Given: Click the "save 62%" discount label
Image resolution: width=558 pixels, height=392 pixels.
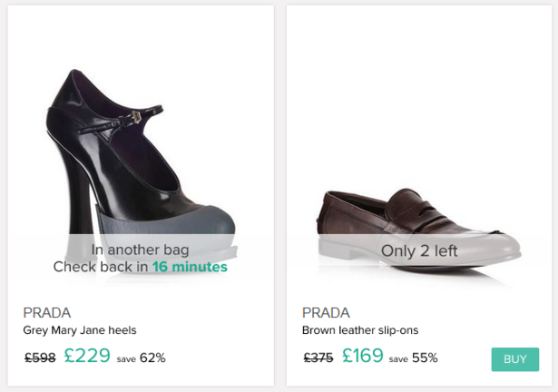Looking at the screenshot, I should tap(142, 358).
